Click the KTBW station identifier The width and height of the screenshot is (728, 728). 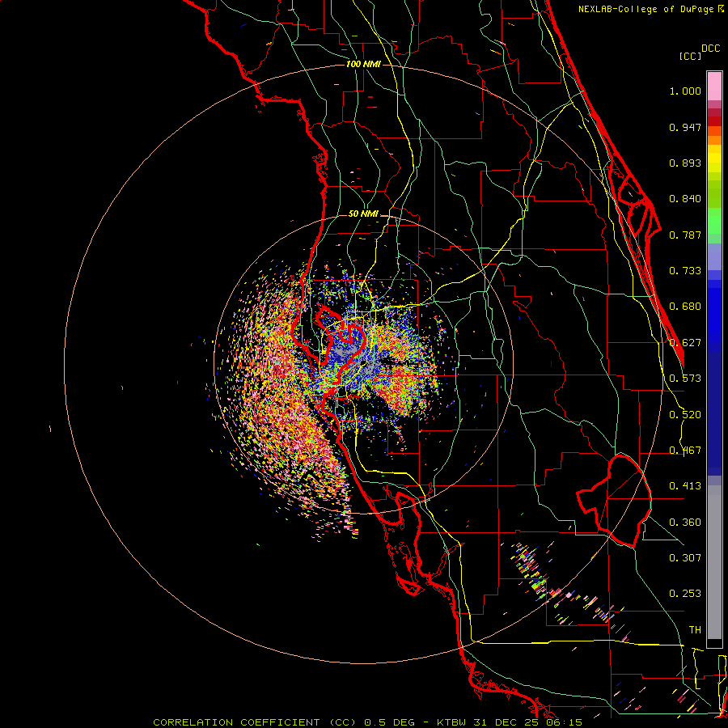point(453,722)
